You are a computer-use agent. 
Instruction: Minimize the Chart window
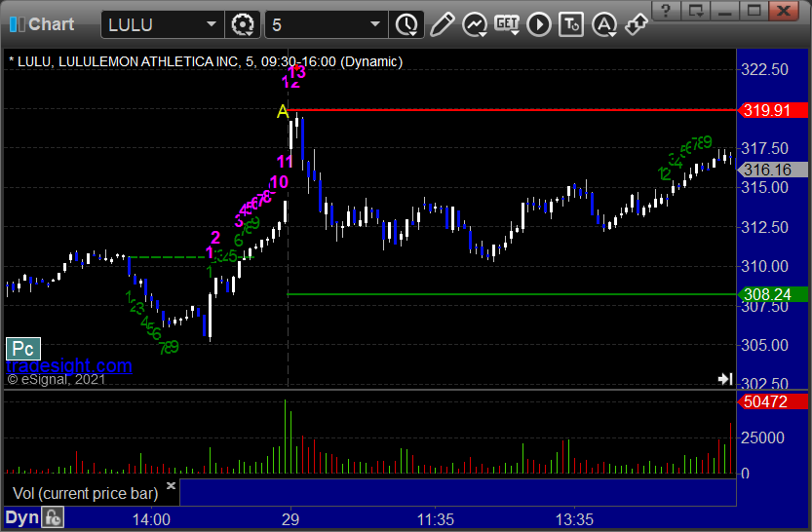coord(724,11)
